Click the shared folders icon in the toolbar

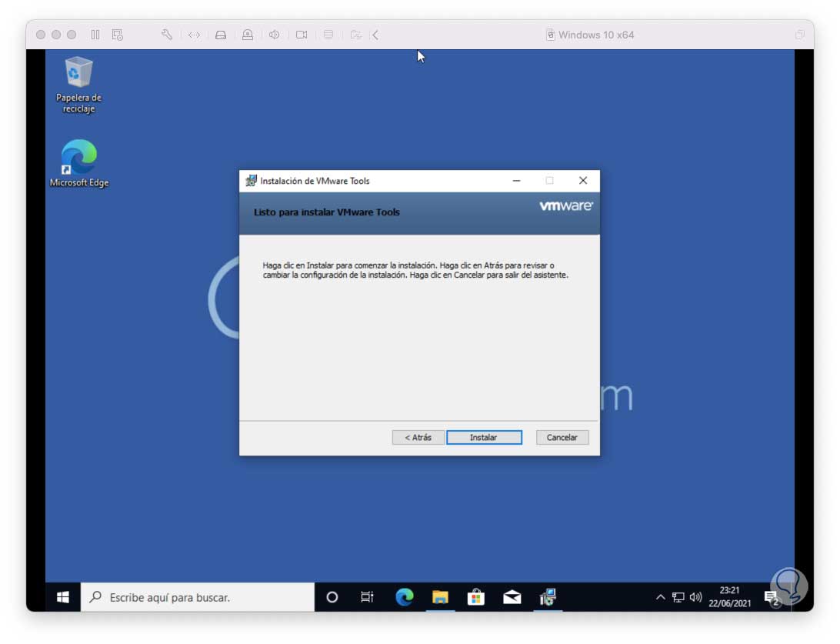(x=355, y=35)
